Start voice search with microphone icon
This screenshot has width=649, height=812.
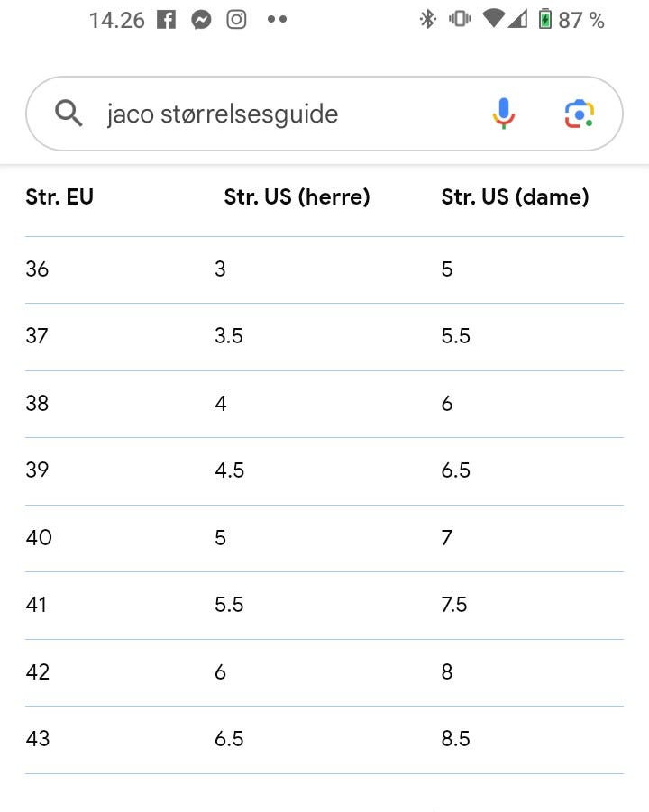tap(504, 114)
